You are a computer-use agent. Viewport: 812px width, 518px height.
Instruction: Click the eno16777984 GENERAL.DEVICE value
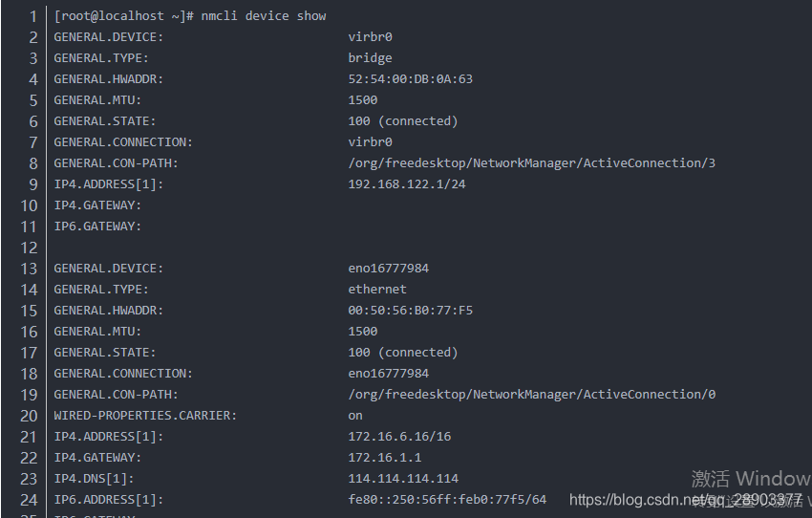[x=389, y=269]
